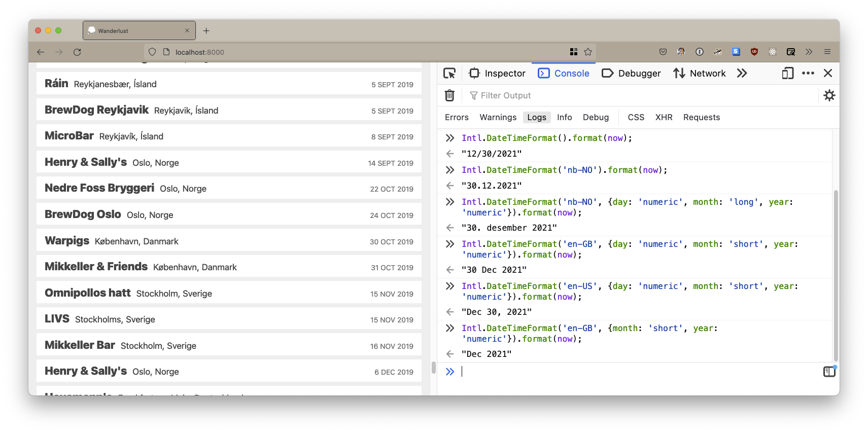This screenshot has height=433, width=868.
Task: Toggle the Debug filter
Action: pos(596,117)
